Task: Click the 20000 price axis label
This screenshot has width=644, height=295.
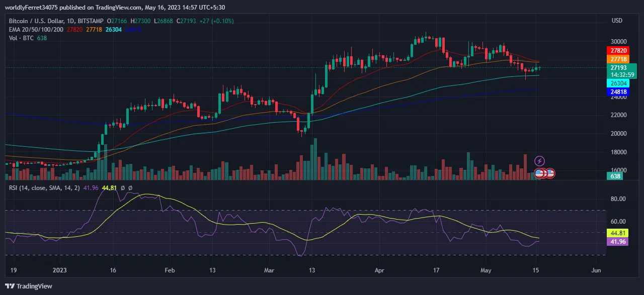Action: coord(618,134)
